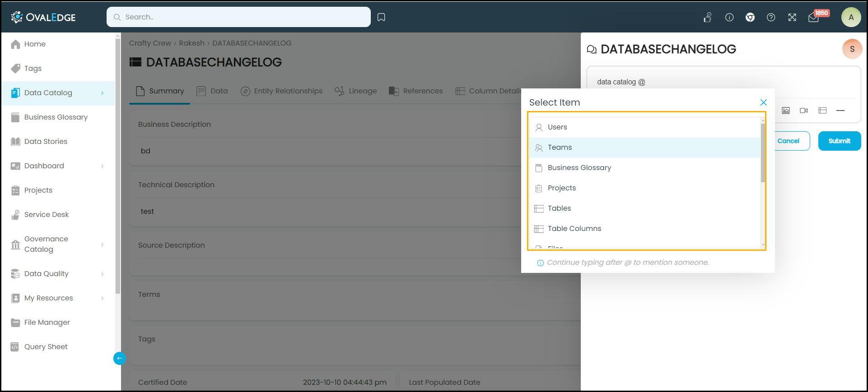The height and width of the screenshot is (392, 868).
Task: Open the info icon in top bar
Action: click(x=729, y=17)
